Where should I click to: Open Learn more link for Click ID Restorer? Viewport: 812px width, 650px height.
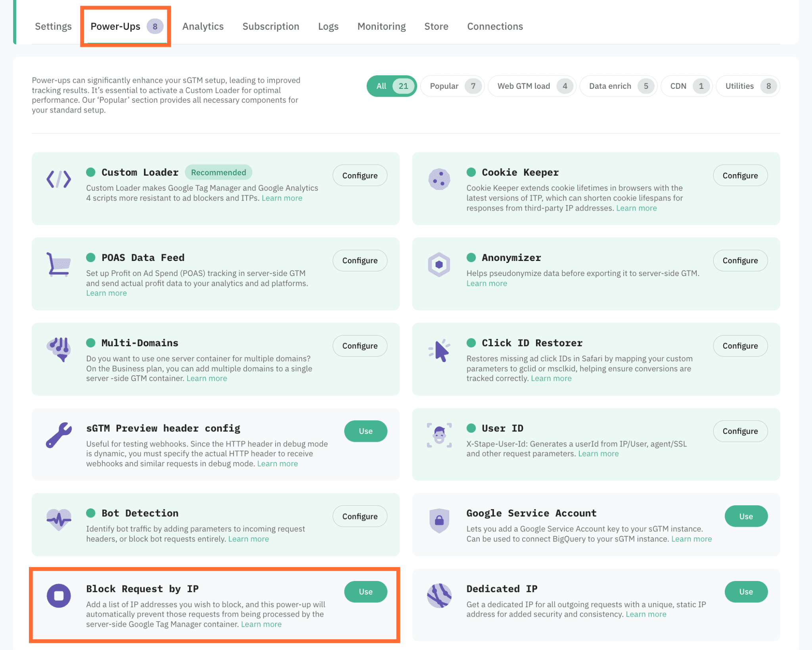(551, 378)
